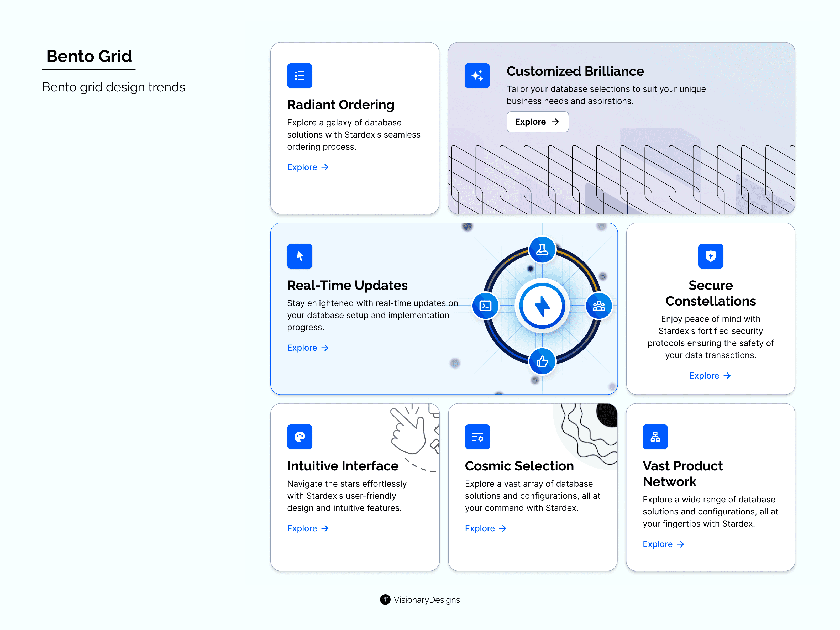The height and width of the screenshot is (630, 840).
Task: Open the Explore link in Radiant Ordering
Action: tap(308, 167)
